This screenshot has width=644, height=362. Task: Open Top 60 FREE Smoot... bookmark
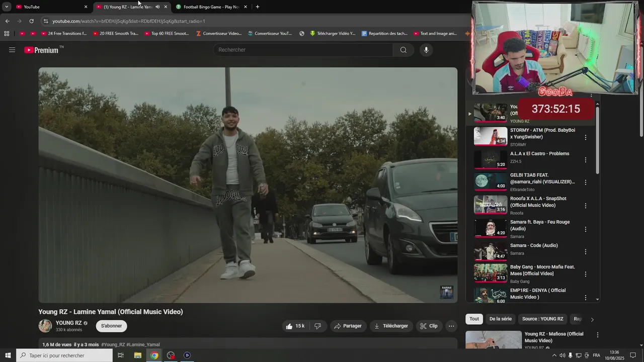point(167,34)
